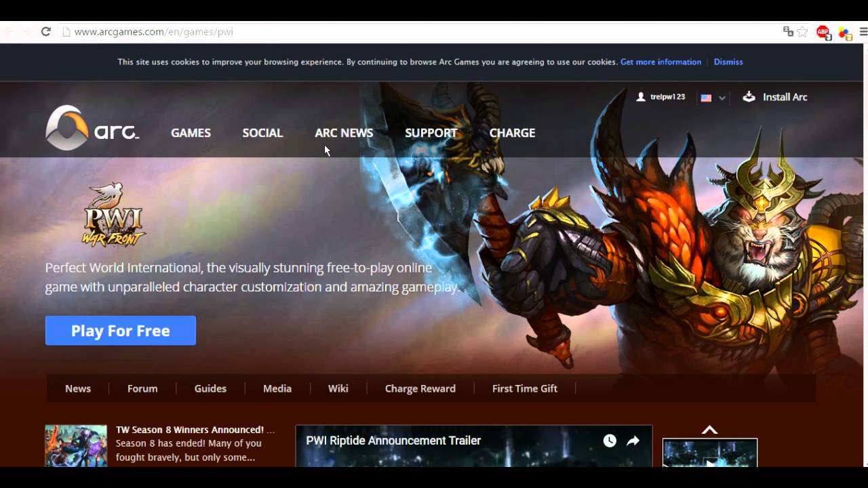Dismiss the cookie notice
This screenshot has width=868, height=488.
728,62
